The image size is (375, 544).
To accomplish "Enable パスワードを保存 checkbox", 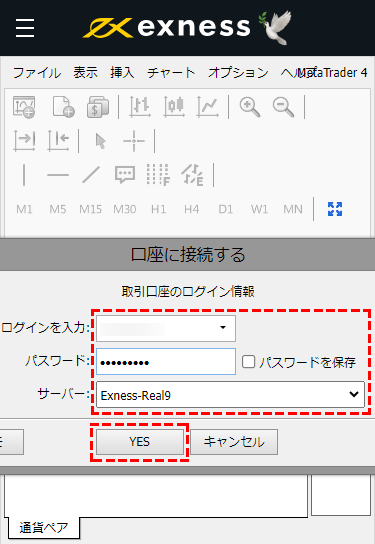I will click(x=248, y=362).
